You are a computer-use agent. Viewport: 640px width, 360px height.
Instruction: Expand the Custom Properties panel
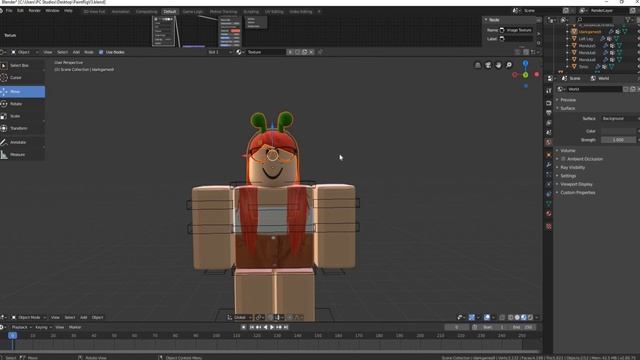[577, 193]
